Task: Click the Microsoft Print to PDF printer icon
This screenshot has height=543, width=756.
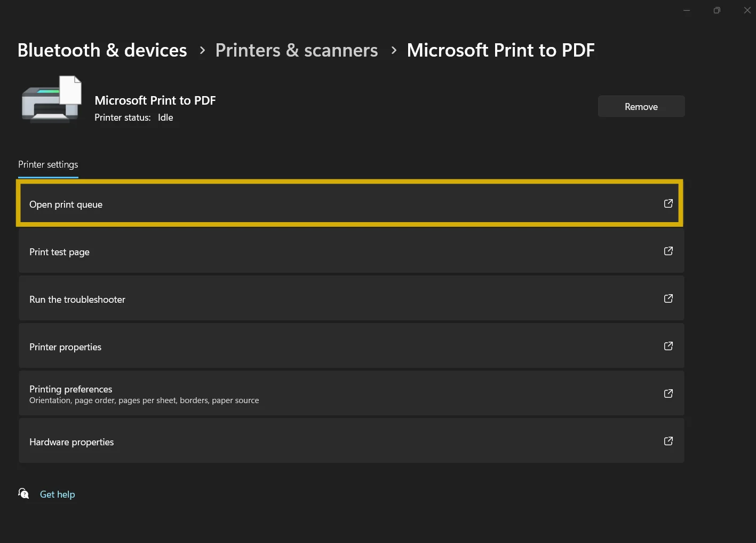Action: coord(52,100)
